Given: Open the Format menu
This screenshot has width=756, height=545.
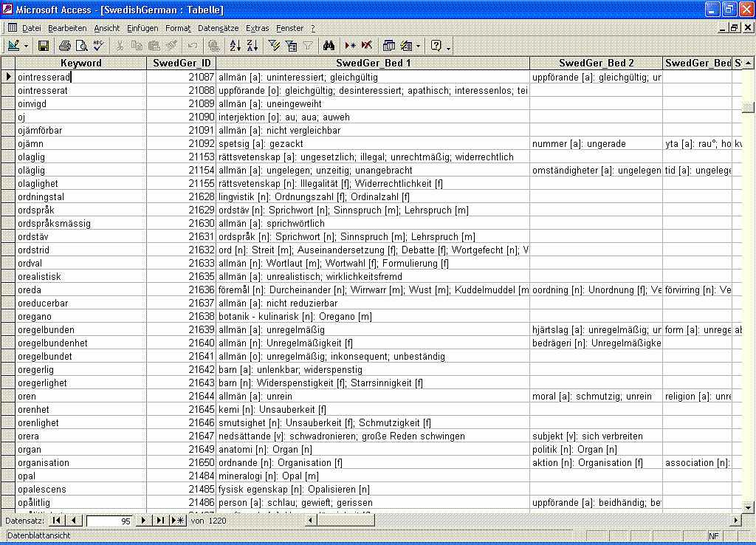Looking at the screenshot, I should coord(178,28).
